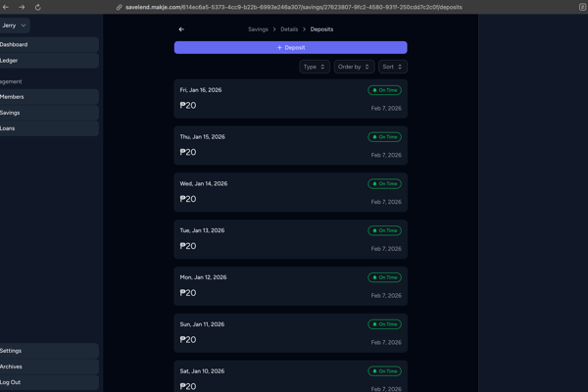The image size is (588, 392).
Task: Click the browser forward arrow
Action: point(22,7)
